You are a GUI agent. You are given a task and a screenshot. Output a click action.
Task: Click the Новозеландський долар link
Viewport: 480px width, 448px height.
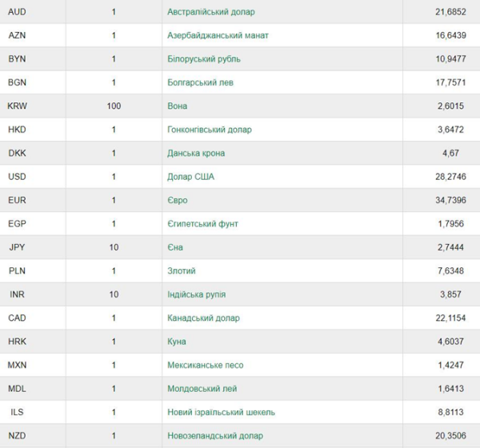215,435
